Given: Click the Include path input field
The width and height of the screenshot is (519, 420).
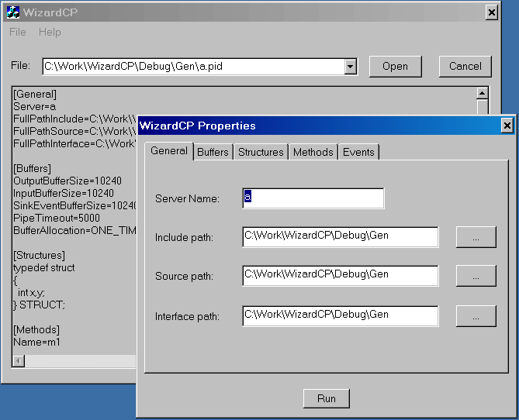Looking at the screenshot, I should tap(340, 236).
